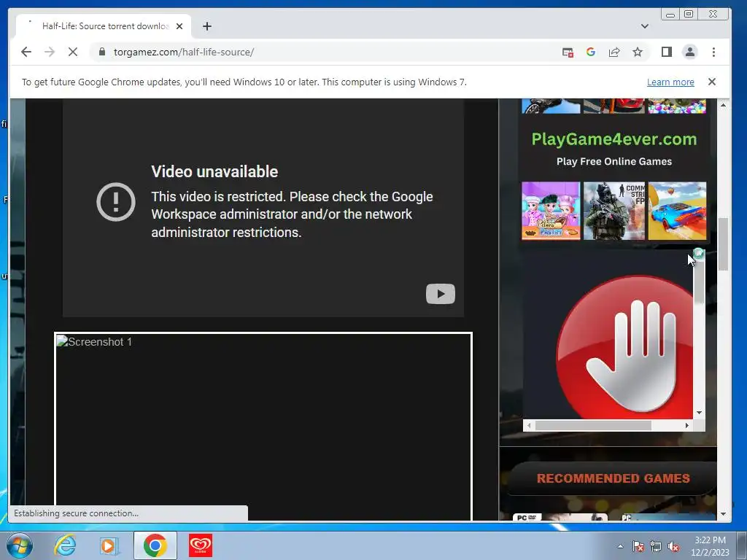Share this page icon
The height and width of the screenshot is (560, 747).
pos(614,52)
